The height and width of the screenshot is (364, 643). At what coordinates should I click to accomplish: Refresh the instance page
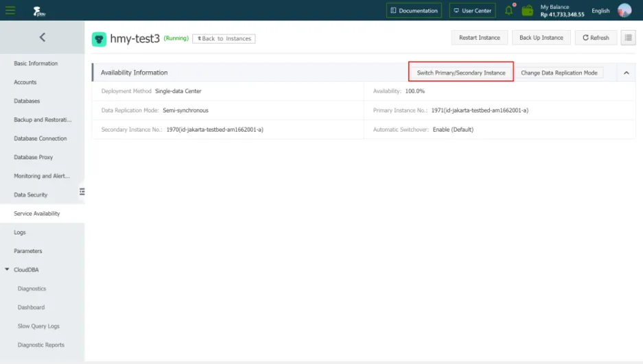pos(596,38)
